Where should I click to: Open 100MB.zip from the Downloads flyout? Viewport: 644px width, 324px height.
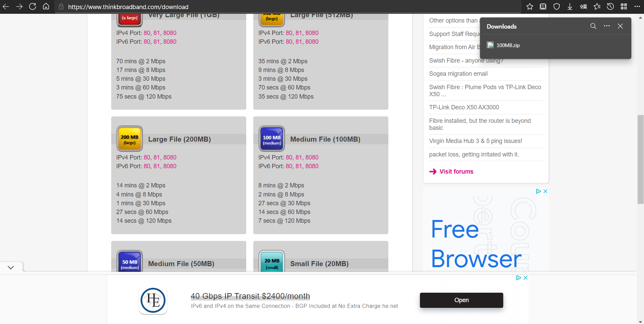[508, 45]
